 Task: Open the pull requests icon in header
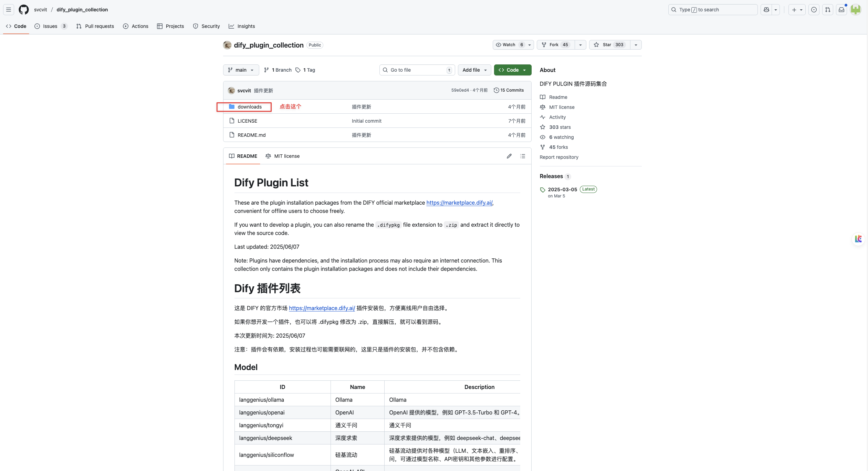(x=827, y=10)
